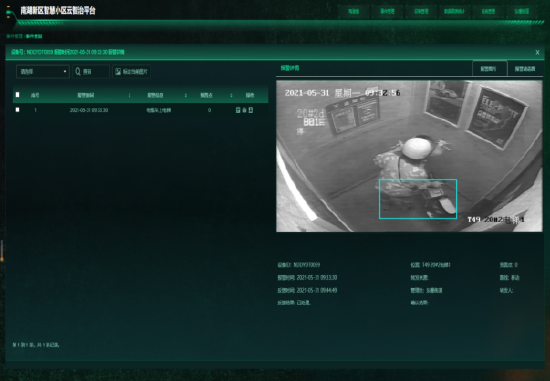Click the location value T49 in the details
This screenshot has width=550, height=381.
436,265
